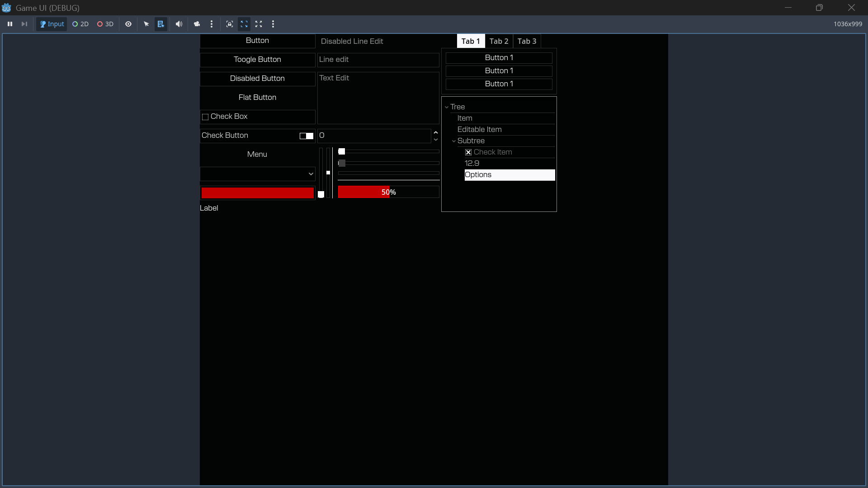Click the stretch to fit expand icon
The height and width of the screenshot is (488, 868).
coord(259,24)
